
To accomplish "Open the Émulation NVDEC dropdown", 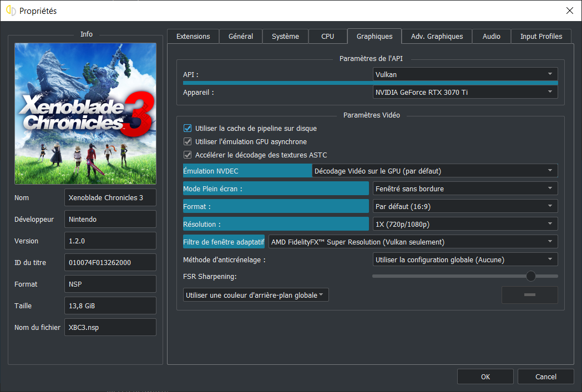I will (434, 171).
